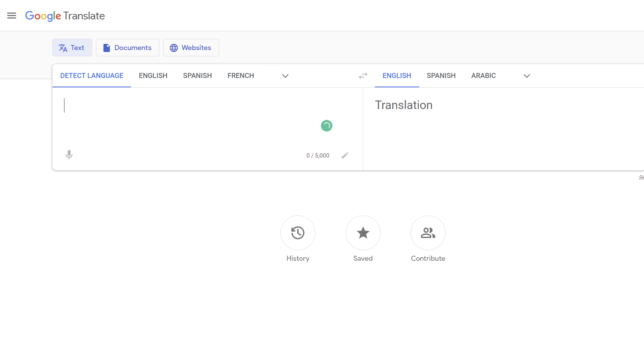The height and width of the screenshot is (357, 644).
Task: Select Spanish as the target language
Action: click(x=441, y=75)
